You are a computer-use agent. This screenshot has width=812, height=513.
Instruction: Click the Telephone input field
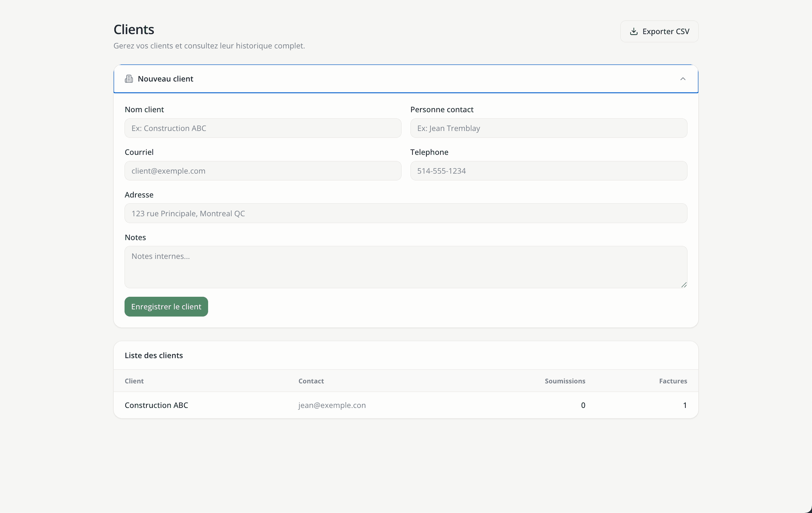click(548, 171)
